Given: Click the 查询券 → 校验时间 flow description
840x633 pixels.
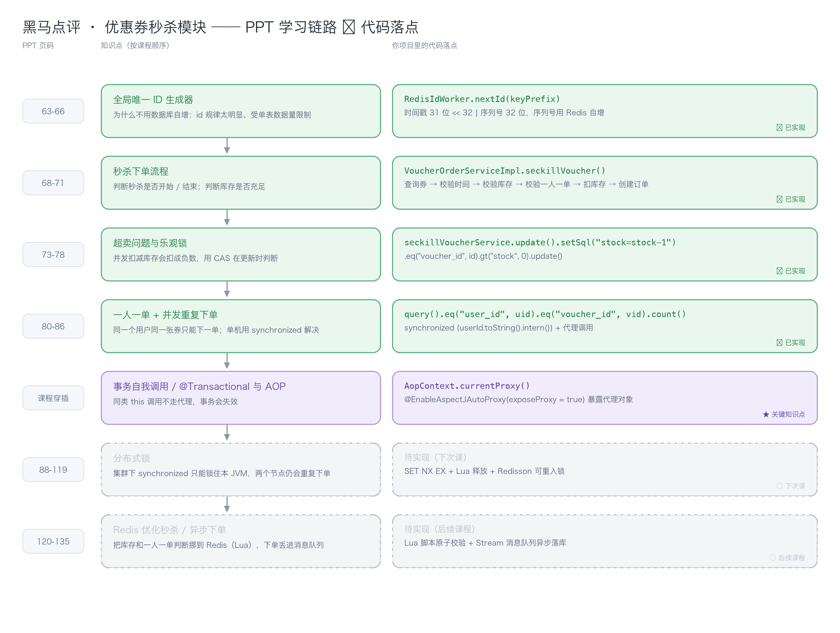Looking at the screenshot, I should tap(526, 184).
